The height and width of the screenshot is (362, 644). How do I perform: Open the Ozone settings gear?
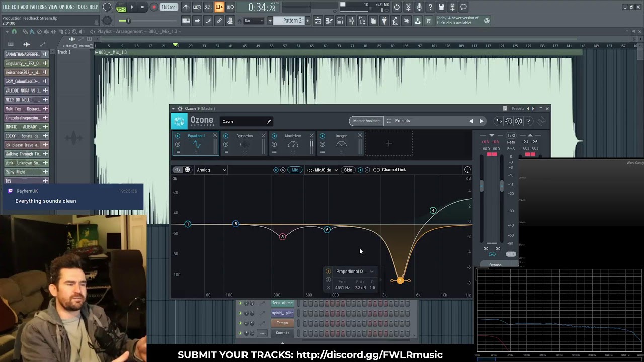pyautogui.click(x=518, y=121)
